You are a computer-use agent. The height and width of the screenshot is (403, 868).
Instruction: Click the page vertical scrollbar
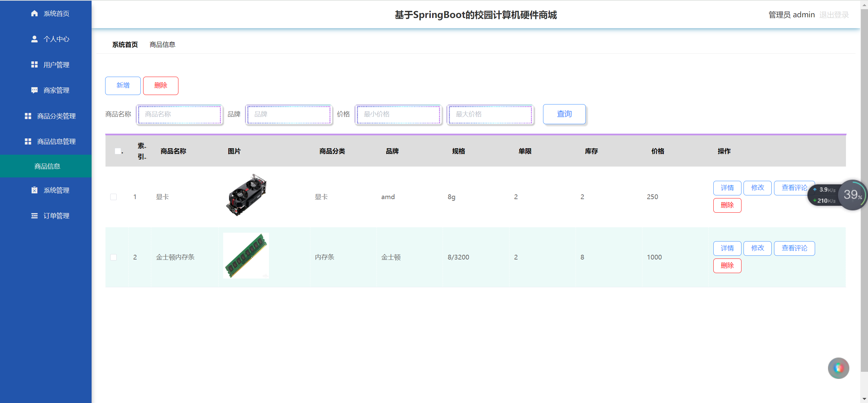[864, 190]
